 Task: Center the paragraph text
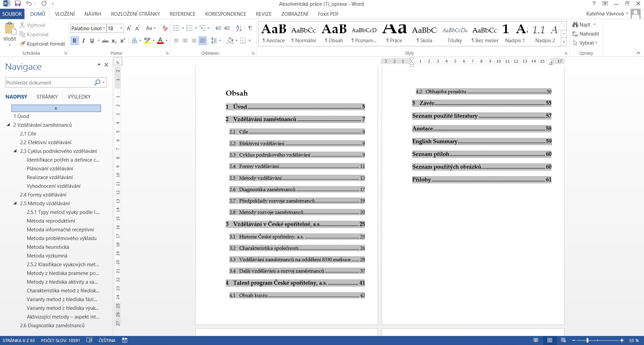185,41
